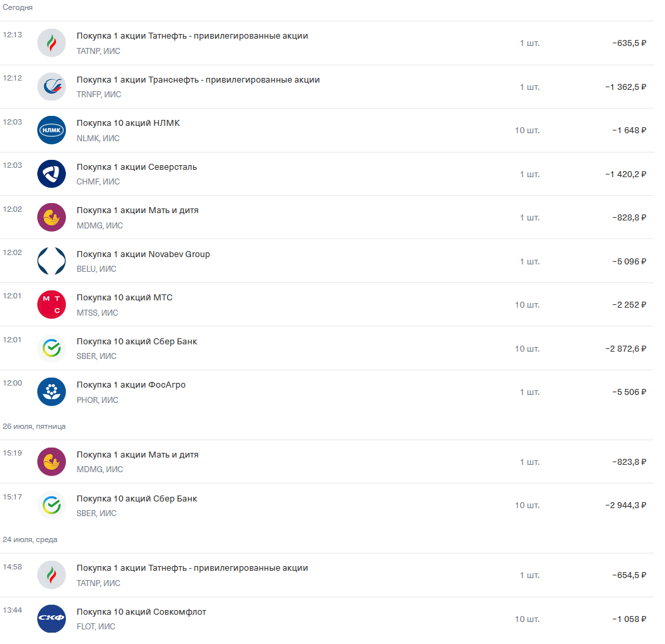Image resolution: width=665 pixels, height=644 pixels.
Task: Open purchase of Транснефть preferred shares
Action: pos(327,87)
